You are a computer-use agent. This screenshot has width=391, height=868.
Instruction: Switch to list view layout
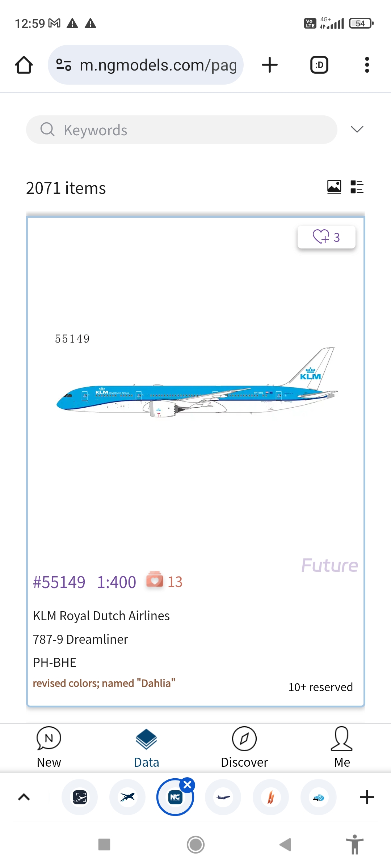(x=357, y=187)
